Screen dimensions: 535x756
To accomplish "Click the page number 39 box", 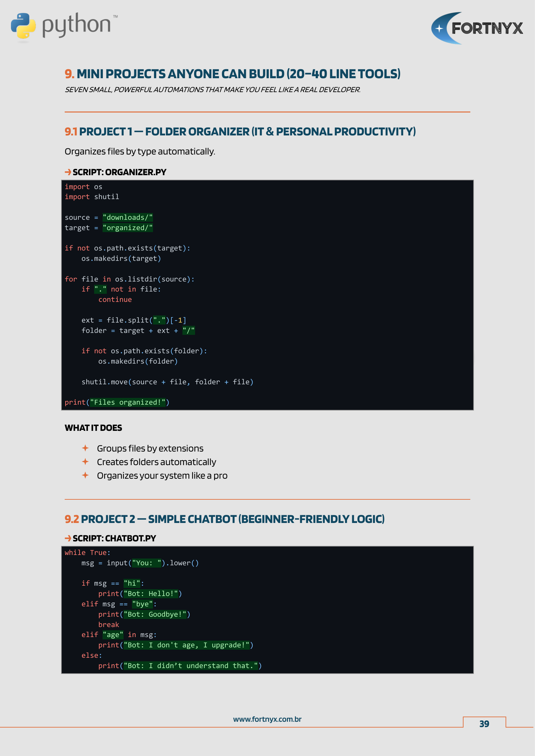I will 484,723.
